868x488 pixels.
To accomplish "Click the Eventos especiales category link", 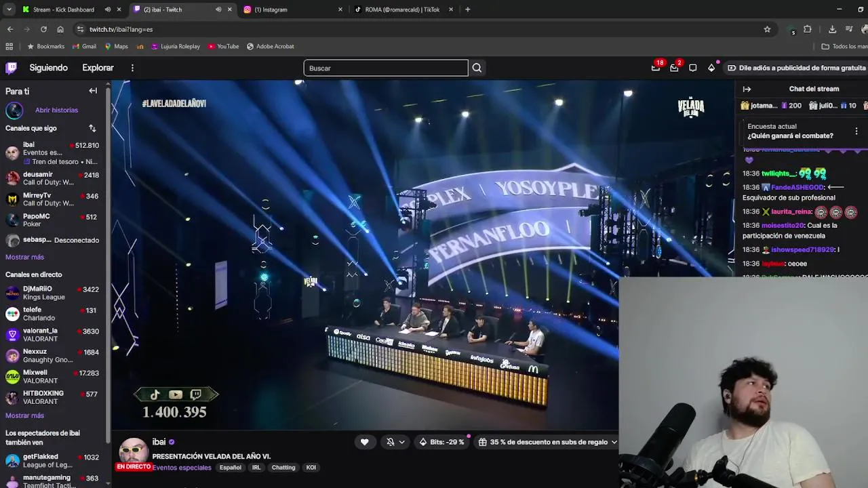I will (182, 467).
